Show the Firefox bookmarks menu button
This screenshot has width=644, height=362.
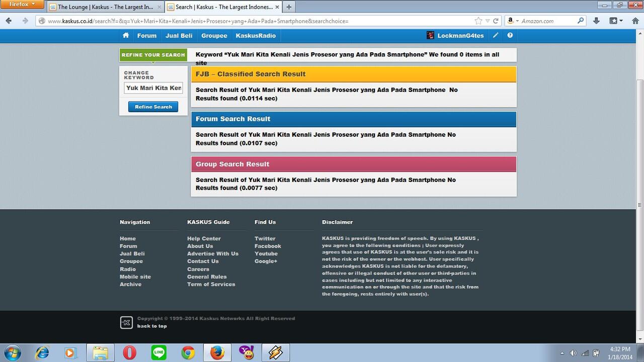616,21
